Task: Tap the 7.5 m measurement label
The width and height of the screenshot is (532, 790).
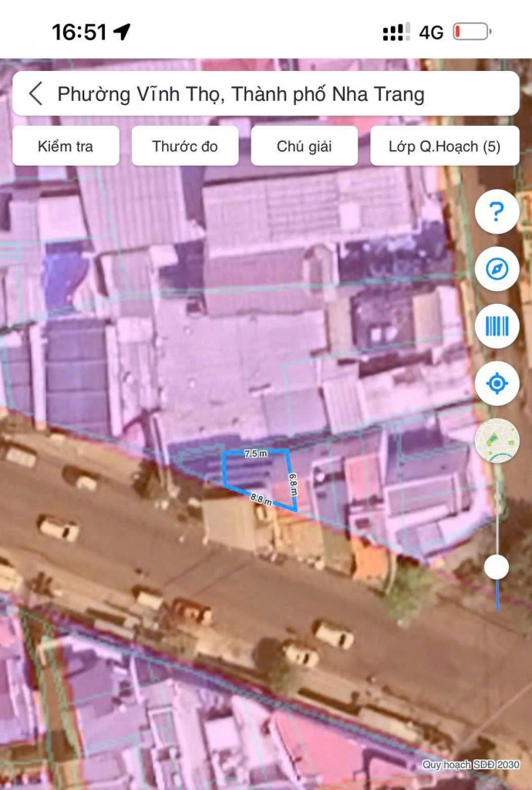Action: pos(255,454)
